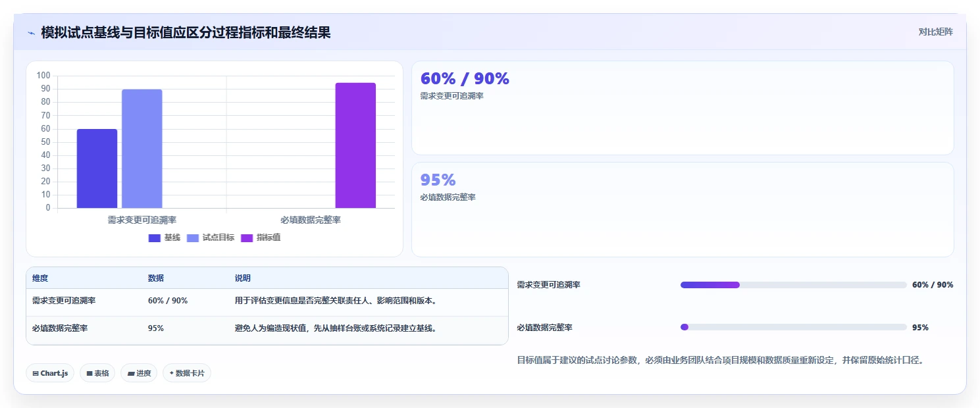Click the 需求变更可追溯率 progress bar
The image size is (980, 408).
(x=794, y=285)
